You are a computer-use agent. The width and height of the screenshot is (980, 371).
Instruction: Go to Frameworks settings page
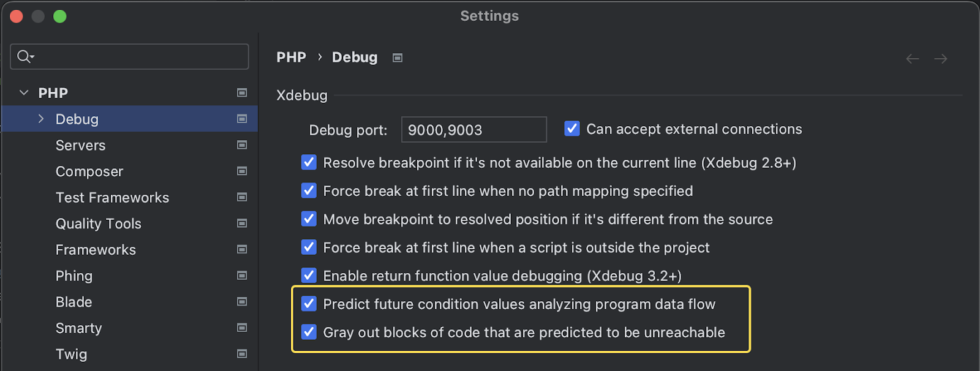point(96,250)
